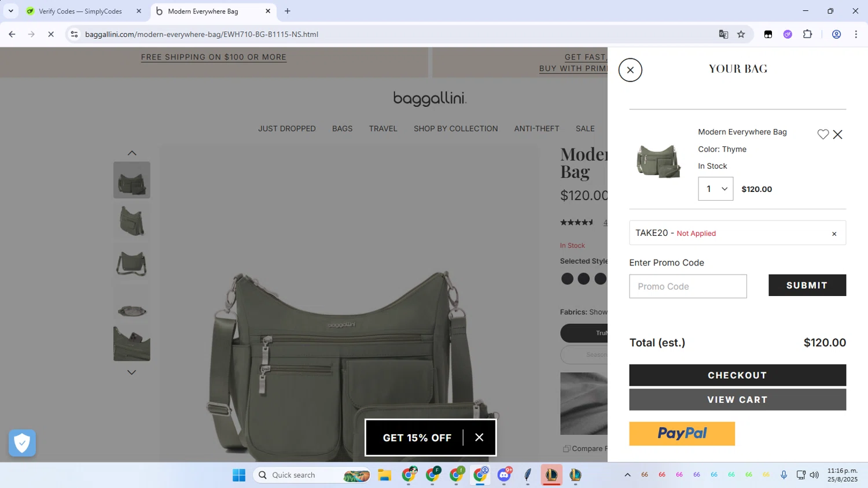
Task: Switch to the Verify Codes SimplyCodes tab
Action: (80, 11)
